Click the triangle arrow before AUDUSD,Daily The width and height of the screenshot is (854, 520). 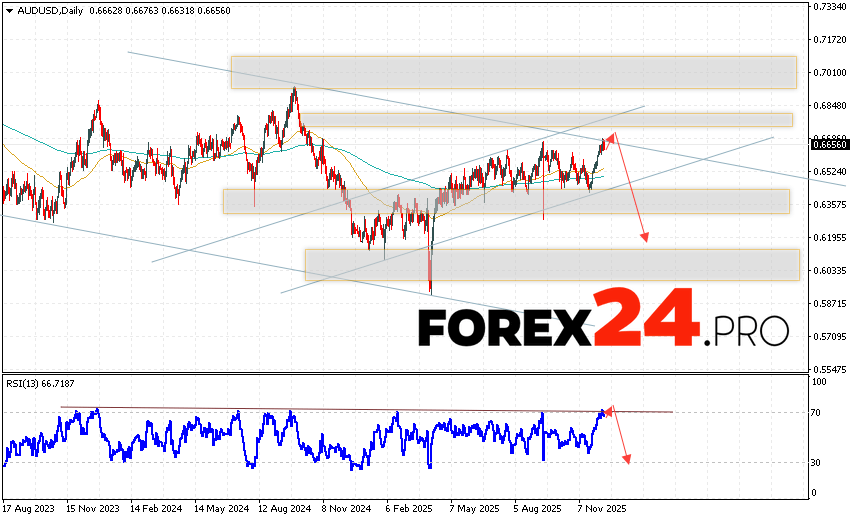7,10
